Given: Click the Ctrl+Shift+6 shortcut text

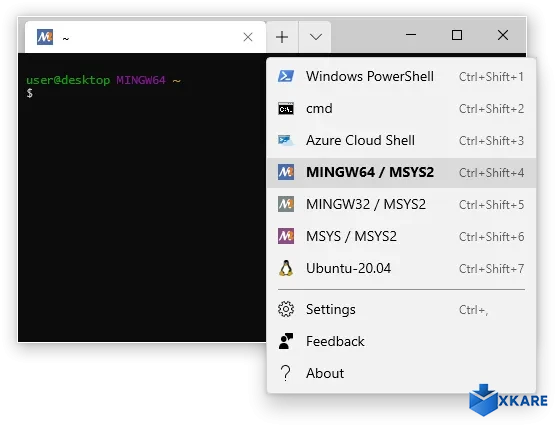Looking at the screenshot, I should 491,237.
